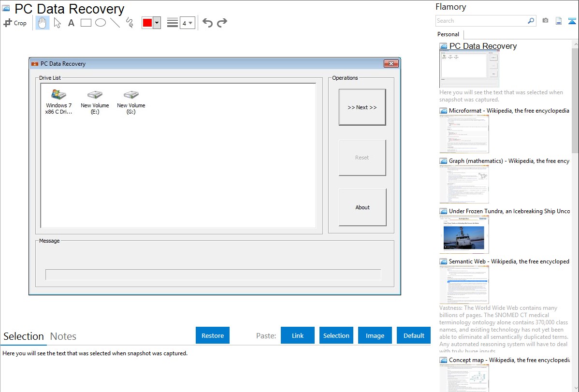Open the Graph (mathematics) snapshot title
Image resolution: width=579 pixels, height=392 pixels.
point(509,161)
